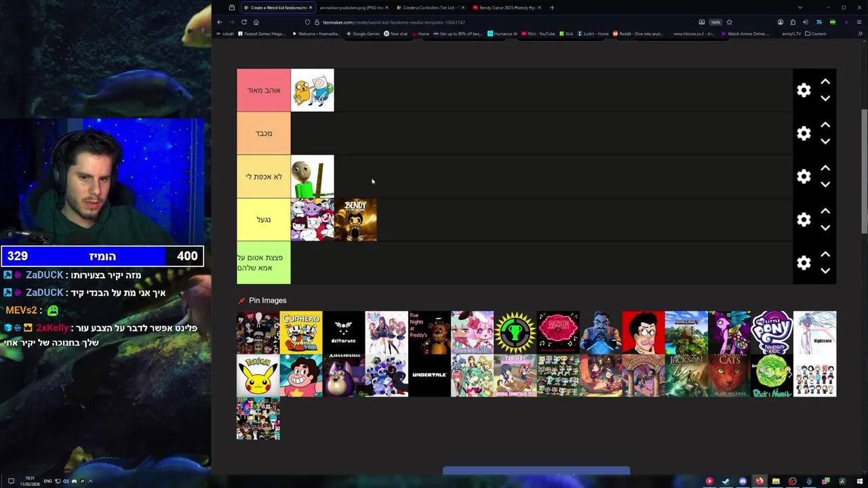
Task: Open the Kick bookmark
Action: [x=566, y=34]
